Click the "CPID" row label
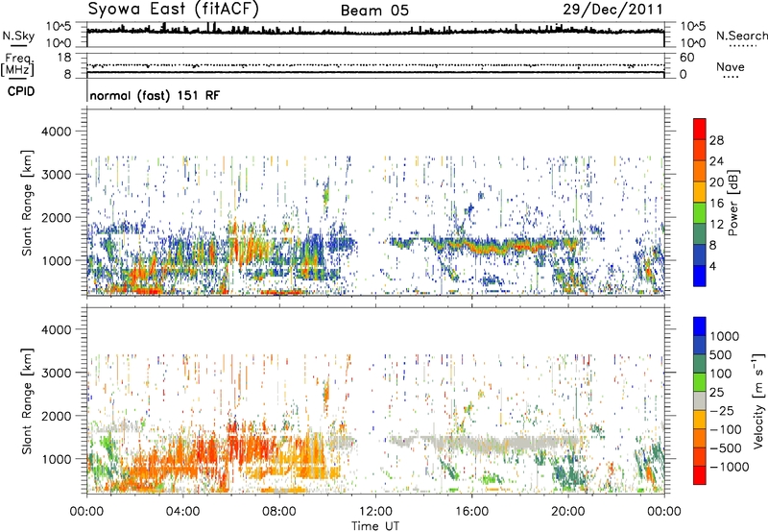The width and height of the screenshot is (768, 532). coord(21,91)
